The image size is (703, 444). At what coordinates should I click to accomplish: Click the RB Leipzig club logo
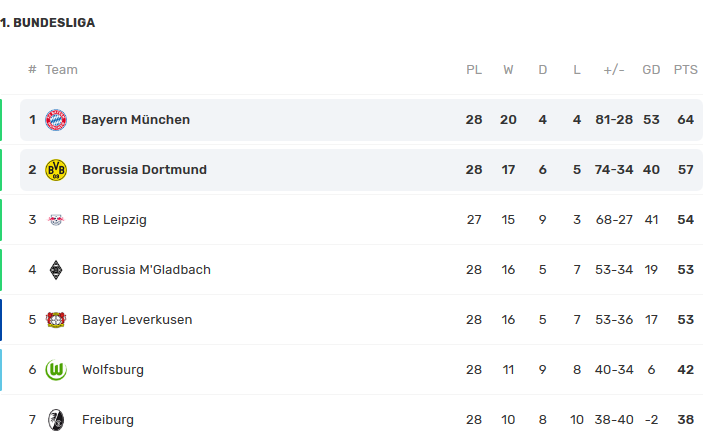pos(56,220)
